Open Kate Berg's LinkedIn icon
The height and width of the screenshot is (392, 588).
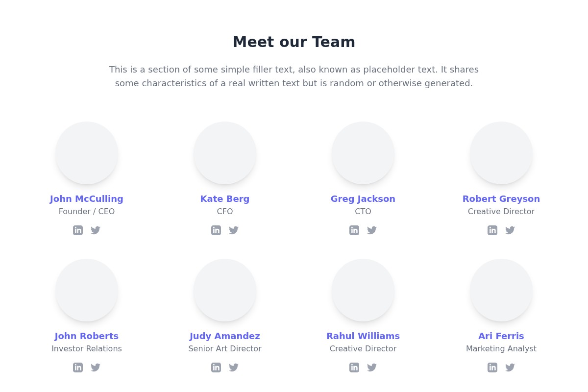click(x=216, y=230)
